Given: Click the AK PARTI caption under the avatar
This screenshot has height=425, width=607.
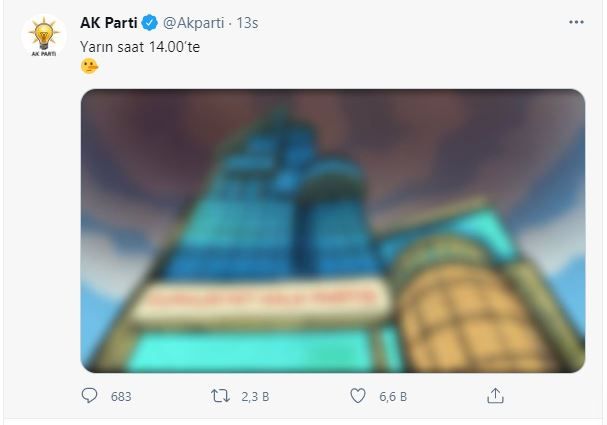Looking at the screenshot, I should click(44, 54).
